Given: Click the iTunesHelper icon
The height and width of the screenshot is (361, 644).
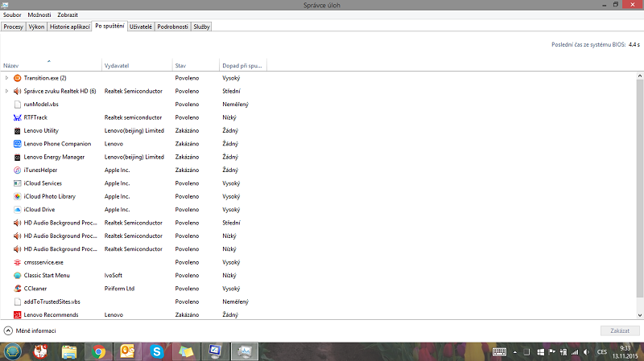Looking at the screenshot, I should 17,170.
